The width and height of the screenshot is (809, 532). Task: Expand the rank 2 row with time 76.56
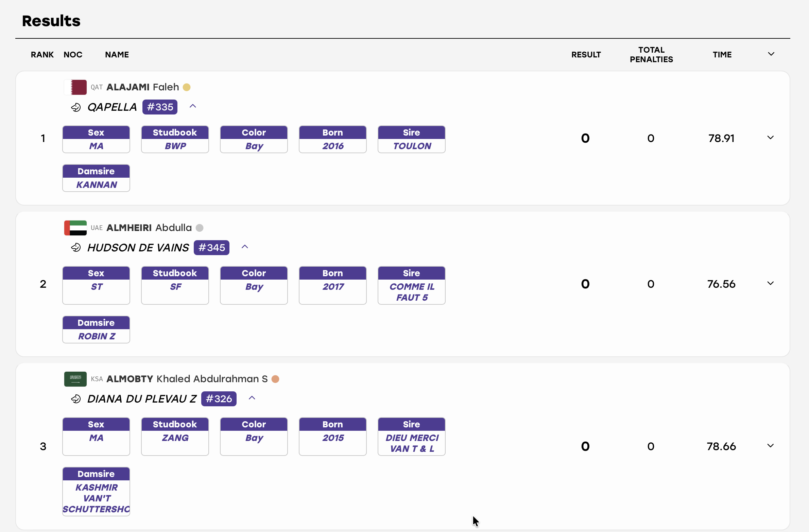[x=771, y=283]
